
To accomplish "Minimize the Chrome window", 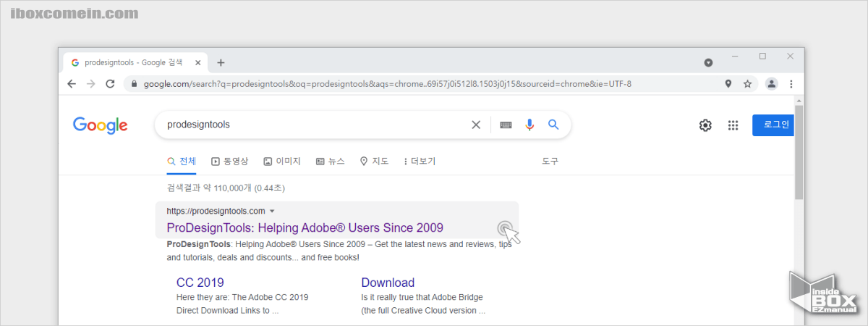I will 736,56.
